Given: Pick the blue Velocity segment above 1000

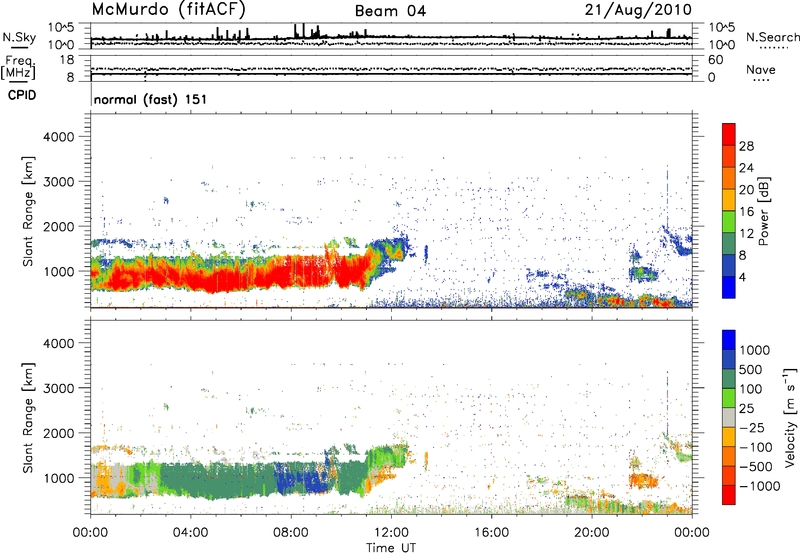Looking at the screenshot, I should click(729, 340).
